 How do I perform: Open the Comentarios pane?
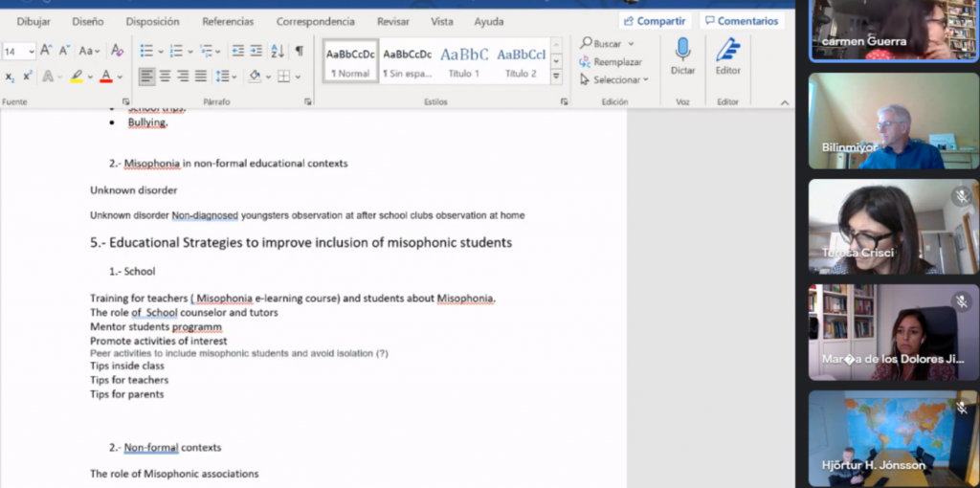(x=742, y=21)
